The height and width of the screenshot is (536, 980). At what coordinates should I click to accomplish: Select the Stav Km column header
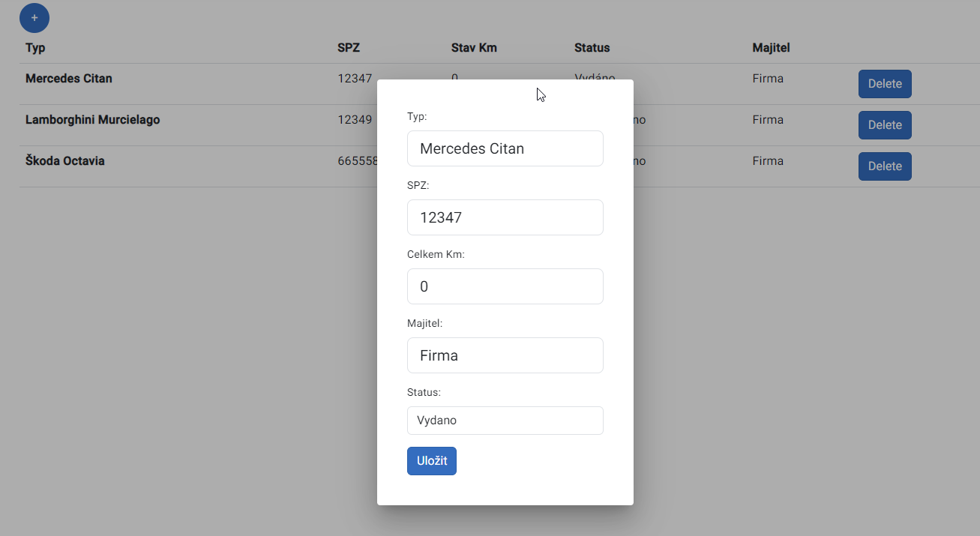click(x=474, y=48)
